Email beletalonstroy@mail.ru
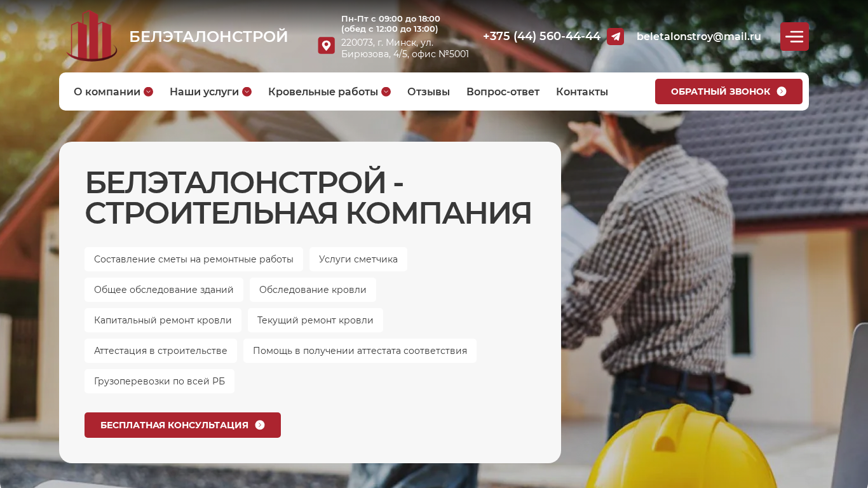The height and width of the screenshot is (488, 868). (699, 36)
